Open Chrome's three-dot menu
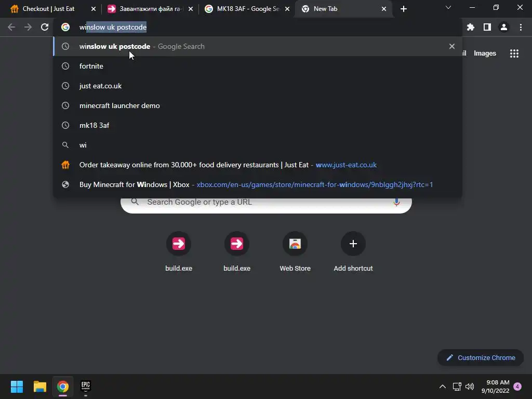The height and width of the screenshot is (399, 532). tap(521, 27)
